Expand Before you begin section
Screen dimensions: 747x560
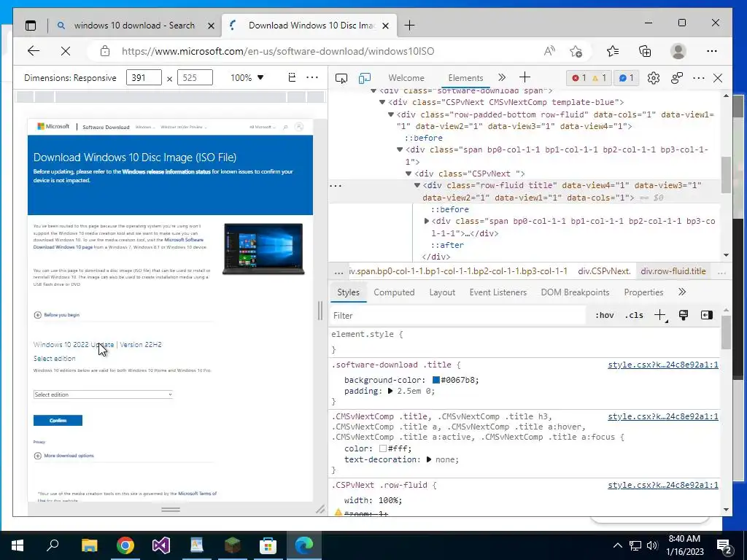click(57, 315)
